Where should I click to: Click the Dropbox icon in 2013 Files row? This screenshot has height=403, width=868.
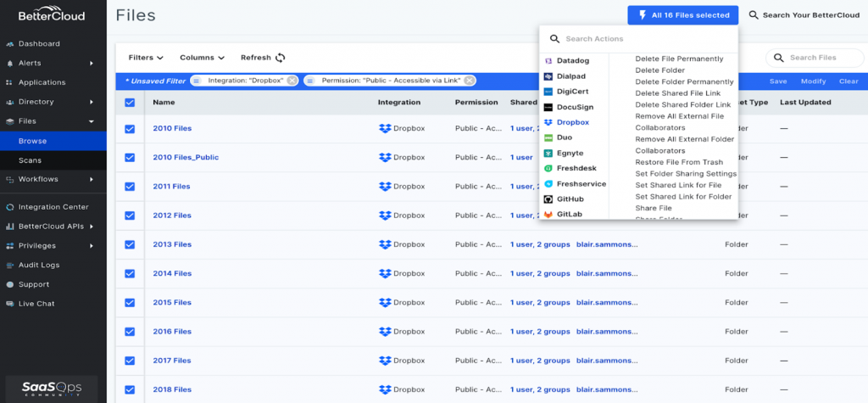click(385, 244)
